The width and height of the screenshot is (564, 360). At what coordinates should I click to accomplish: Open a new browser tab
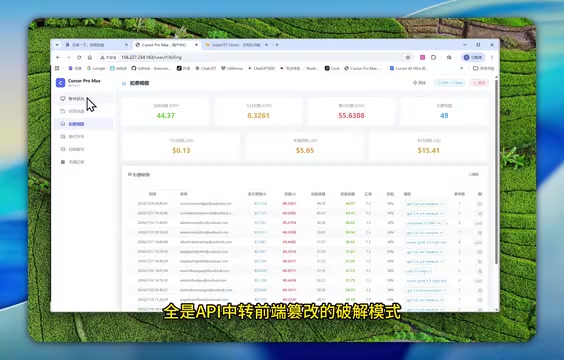tap(277, 45)
